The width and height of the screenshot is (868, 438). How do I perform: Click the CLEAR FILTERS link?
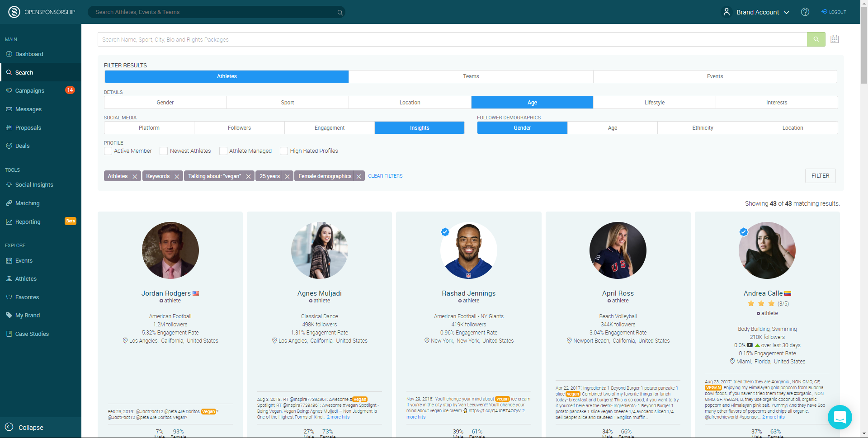click(385, 176)
